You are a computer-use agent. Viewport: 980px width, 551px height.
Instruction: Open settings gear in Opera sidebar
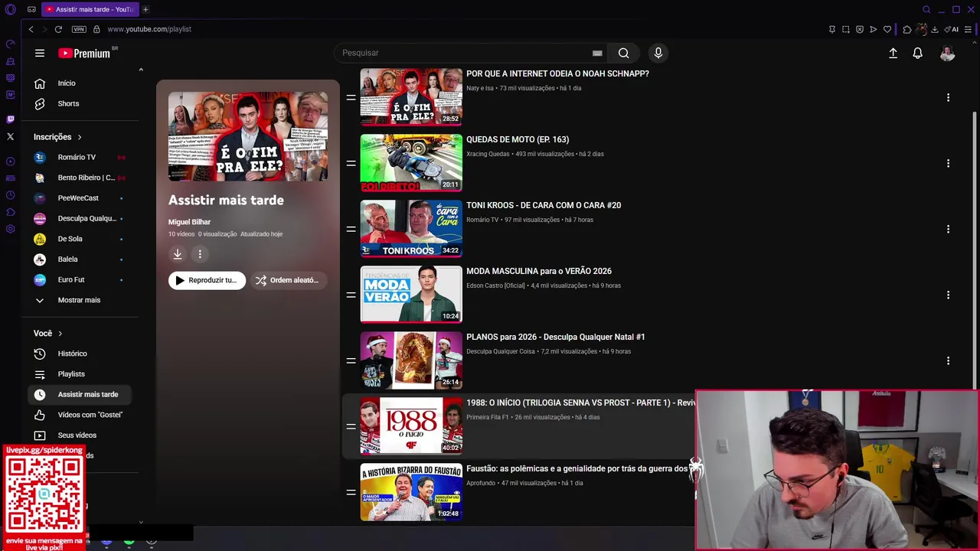(x=10, y=229)
